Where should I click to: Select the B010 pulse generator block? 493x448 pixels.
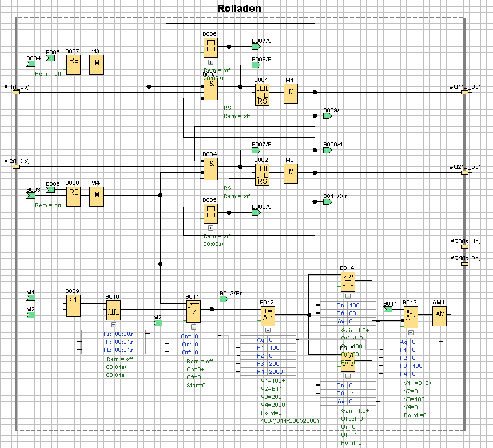point(113,311)
